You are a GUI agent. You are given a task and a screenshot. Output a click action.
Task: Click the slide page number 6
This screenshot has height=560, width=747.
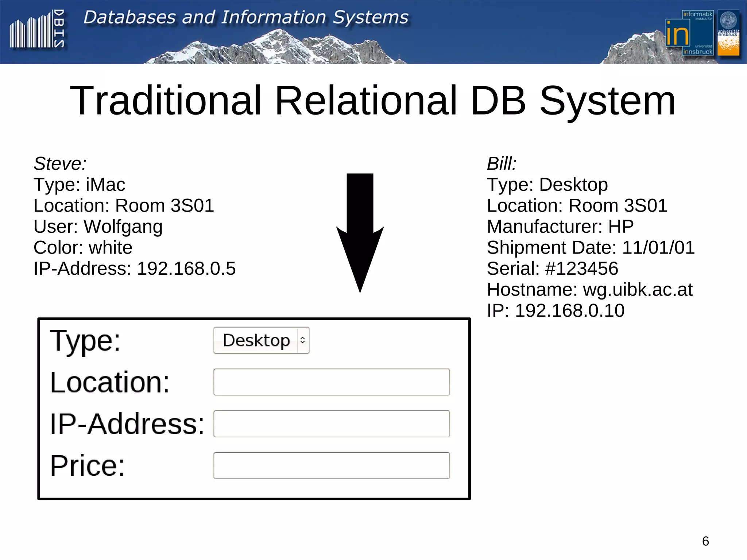(705, 541)
